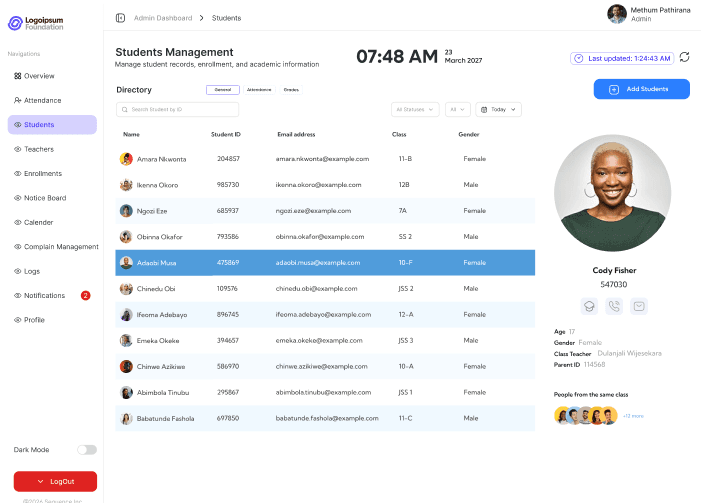Switch to the Grades directory tab
The image size is (701, 503).
tap(291, 90)
